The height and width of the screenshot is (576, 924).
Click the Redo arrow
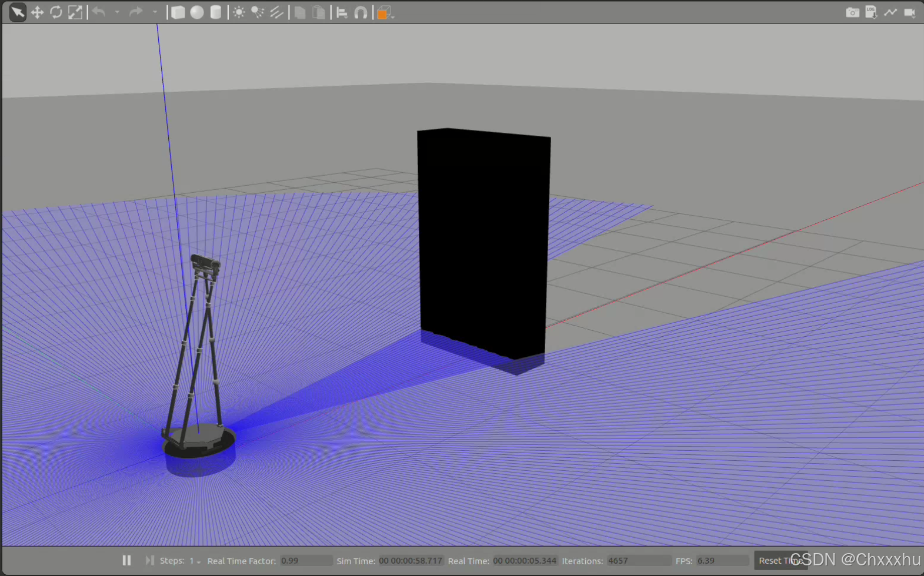[136, 12]
